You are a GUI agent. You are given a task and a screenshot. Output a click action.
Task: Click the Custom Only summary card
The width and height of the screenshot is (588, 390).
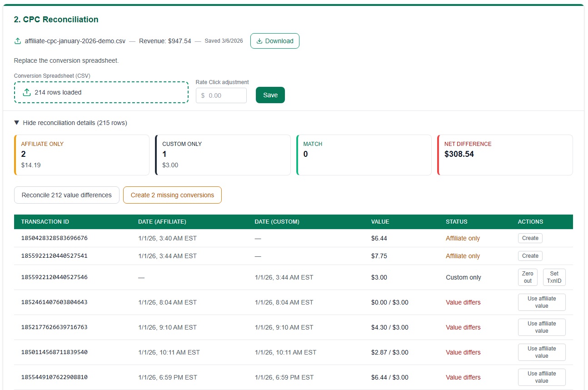click(223, 155)
